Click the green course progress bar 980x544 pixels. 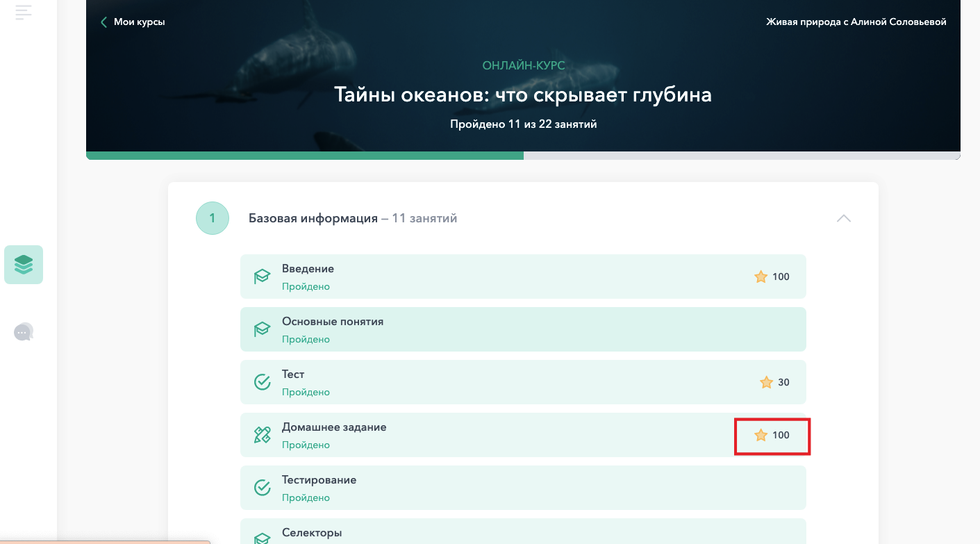tap(305, 156)
